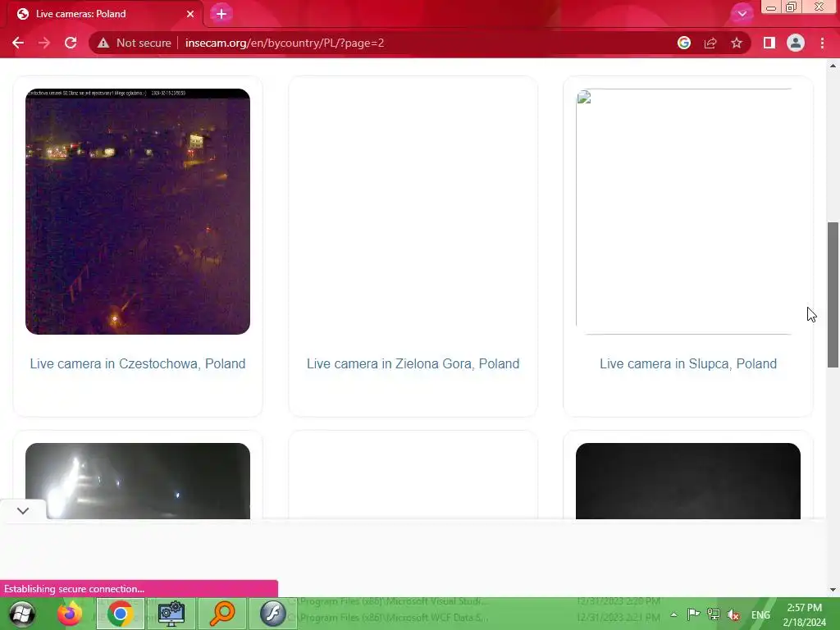This screenshot has width=840, height=630.
Task: Open the Not secure site warning
Action: pos(135,43)
